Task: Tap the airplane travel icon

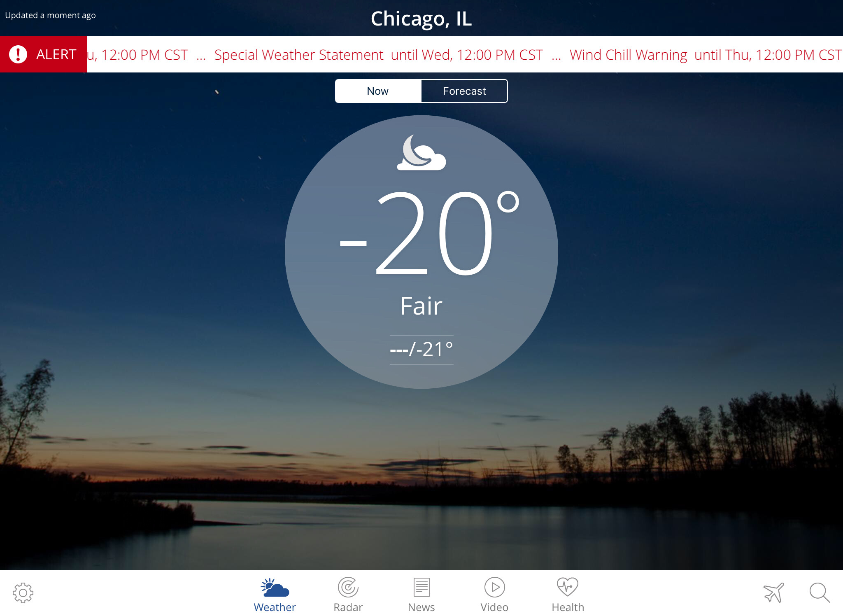Action: 774,593
